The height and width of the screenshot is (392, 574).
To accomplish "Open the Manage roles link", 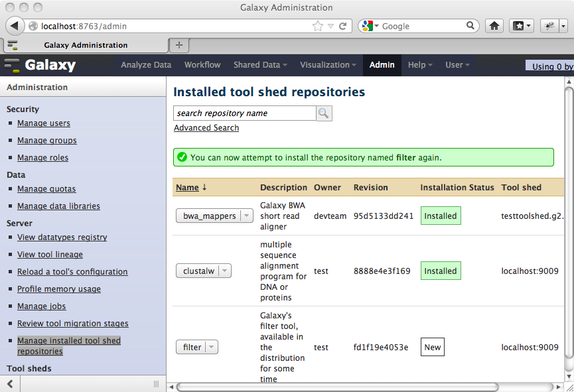I will 42,157.
